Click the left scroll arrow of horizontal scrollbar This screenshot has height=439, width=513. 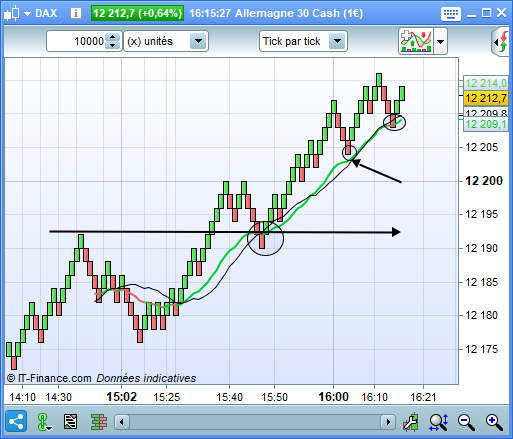(x=122, y=422)
